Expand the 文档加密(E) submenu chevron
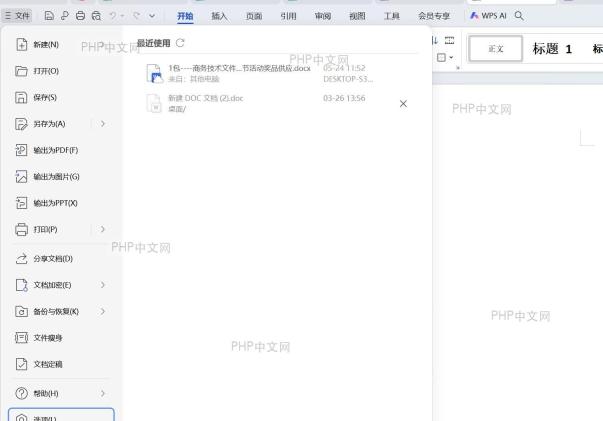 pos(103,285)
